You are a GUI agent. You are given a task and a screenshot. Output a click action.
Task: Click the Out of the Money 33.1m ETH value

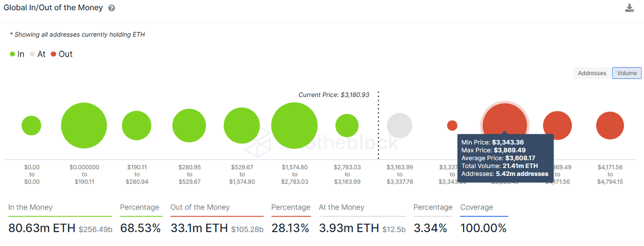(x=198, y=228)
